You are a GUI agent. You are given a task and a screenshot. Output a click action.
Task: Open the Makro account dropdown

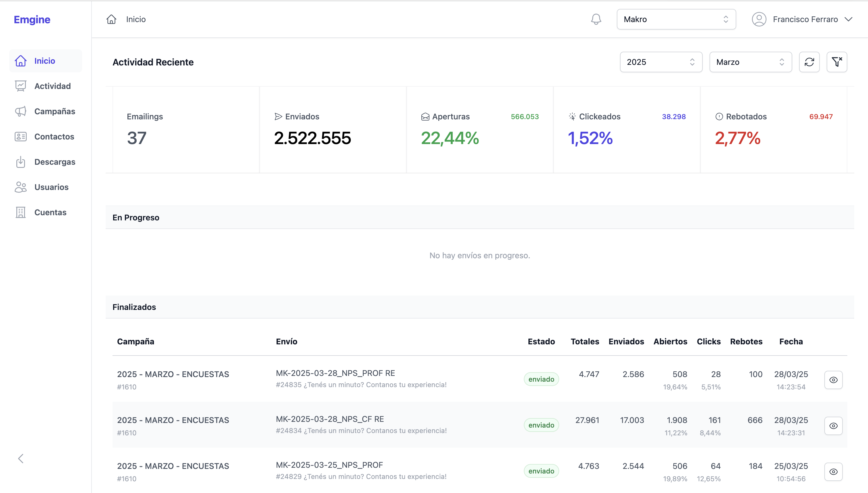click(676, 19)
